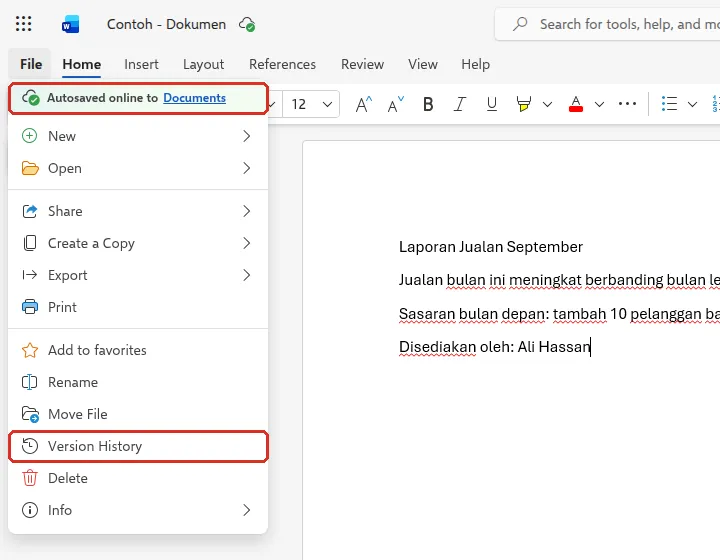The image size is (720, 560).
Task: Choose Delete in the File menu
Action: tap(138, 478)
